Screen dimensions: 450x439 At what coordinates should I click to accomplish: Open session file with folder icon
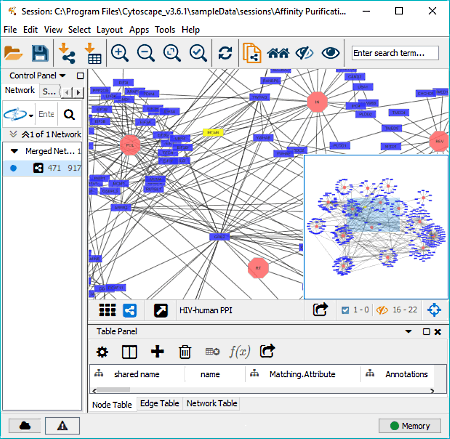coord(13,53)
